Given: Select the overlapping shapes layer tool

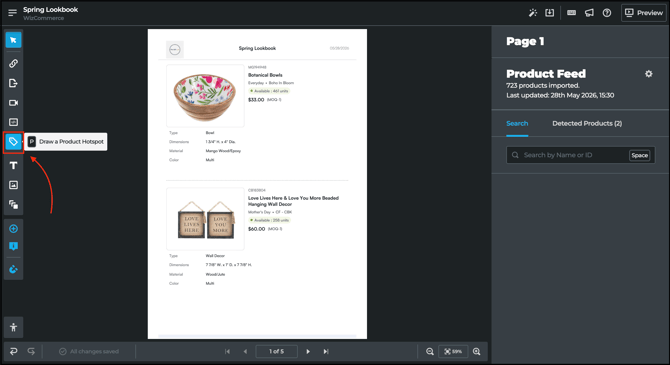Looking at the screenshot, I should point(13,205).
